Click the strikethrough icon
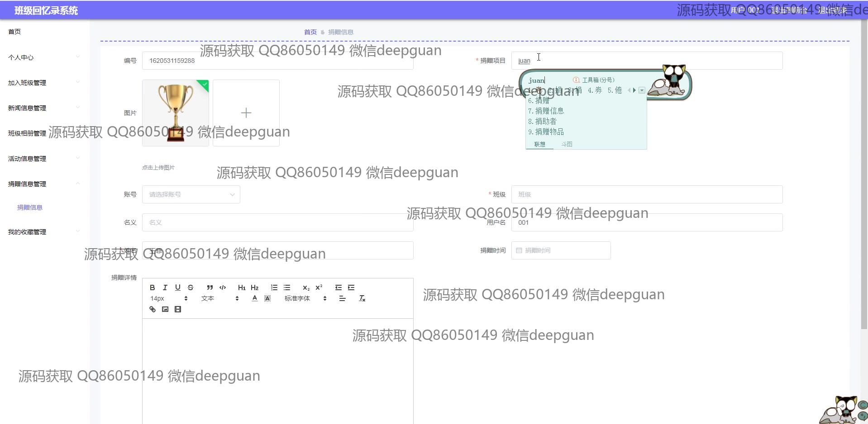 pos(191,287)
